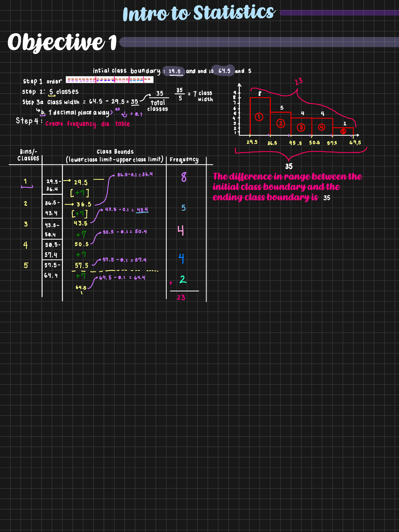Click 'Create frequency dis table' pink text

tap(87, 124)
